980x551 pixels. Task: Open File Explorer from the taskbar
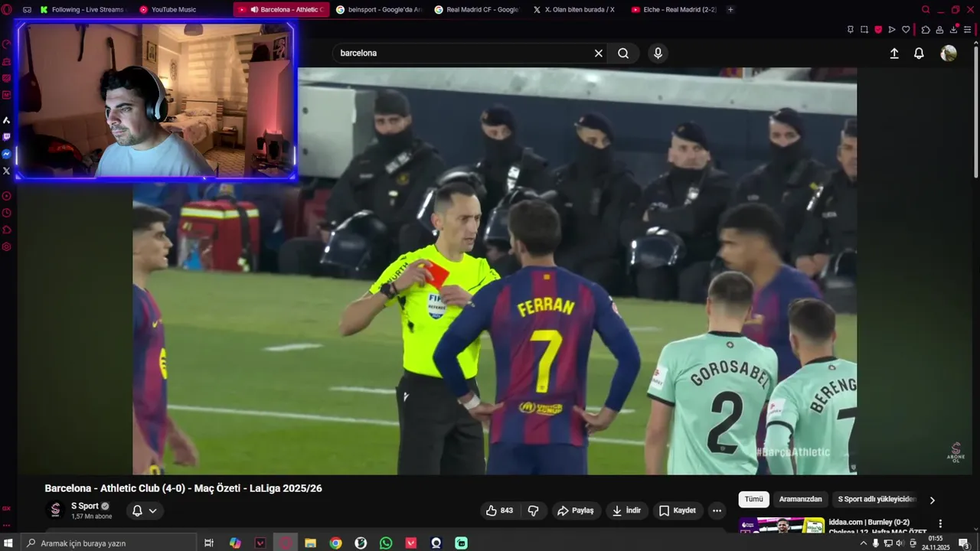pos(310,543)
